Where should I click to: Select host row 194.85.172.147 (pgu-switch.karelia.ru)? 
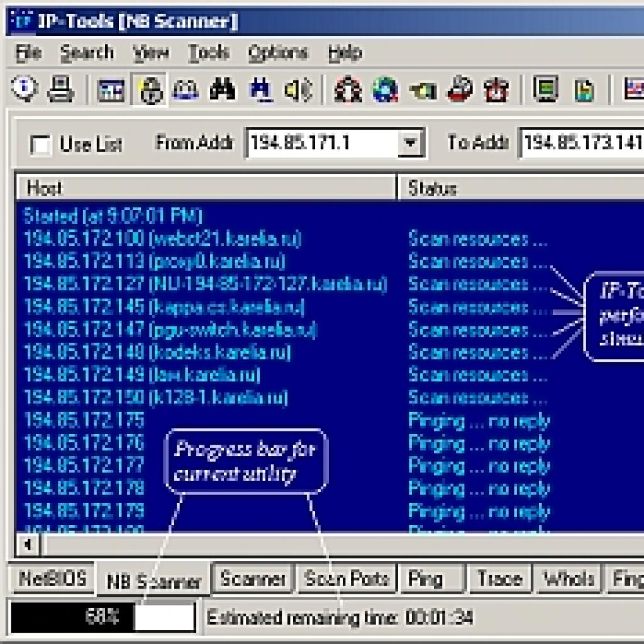click(x=170, y=330)
